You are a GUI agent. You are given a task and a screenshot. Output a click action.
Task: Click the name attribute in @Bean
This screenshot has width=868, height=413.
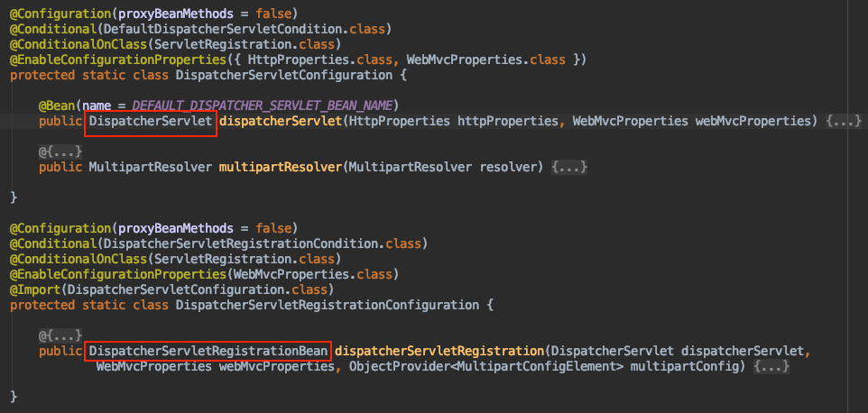(97, 105)
